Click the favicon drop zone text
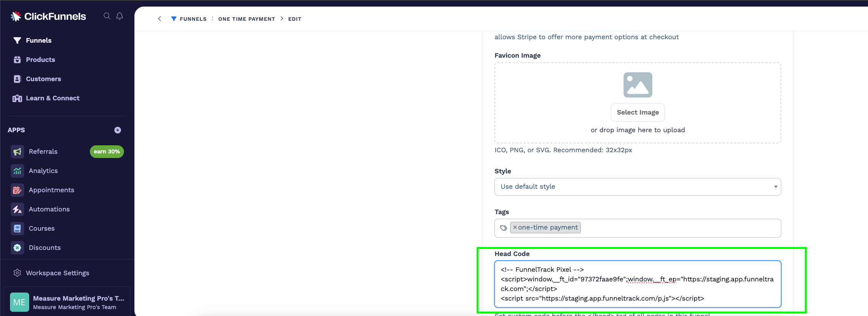The height and width of the screenshot is (316, 868). (x=638, y=130)
